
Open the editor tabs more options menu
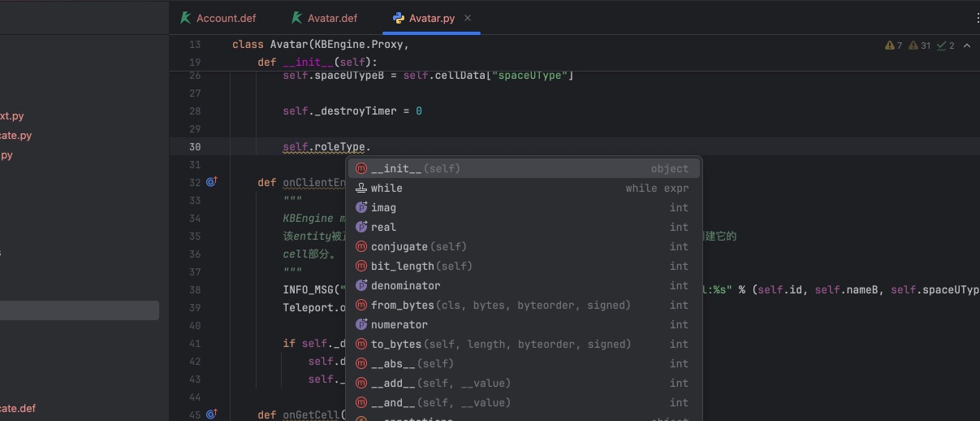(976, 18)
